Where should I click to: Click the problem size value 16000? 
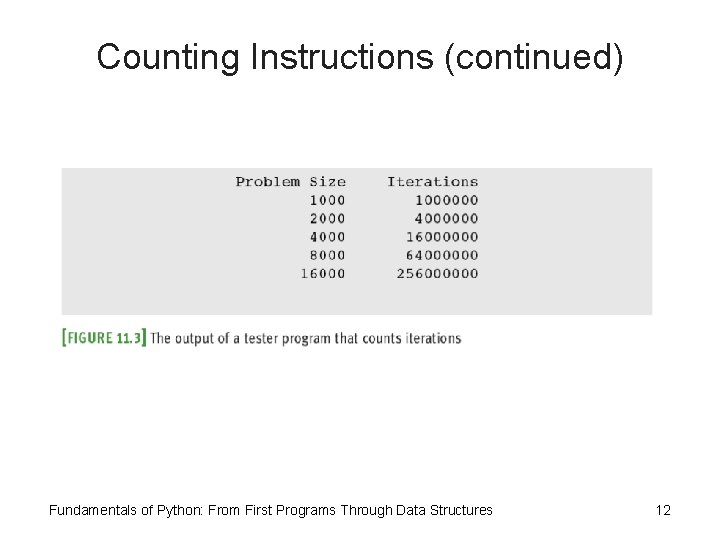[x=323, y=274]
